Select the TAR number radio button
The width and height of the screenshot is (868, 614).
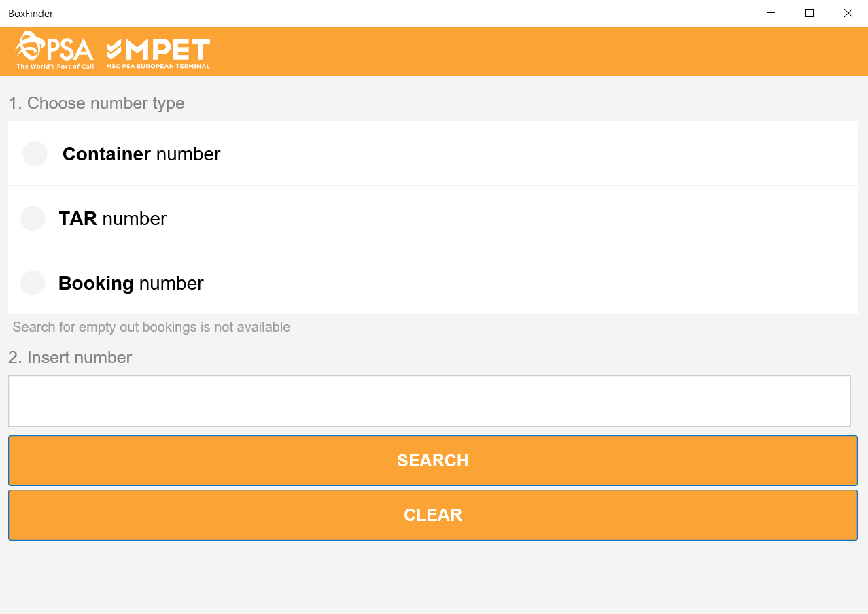click(33, 218)
